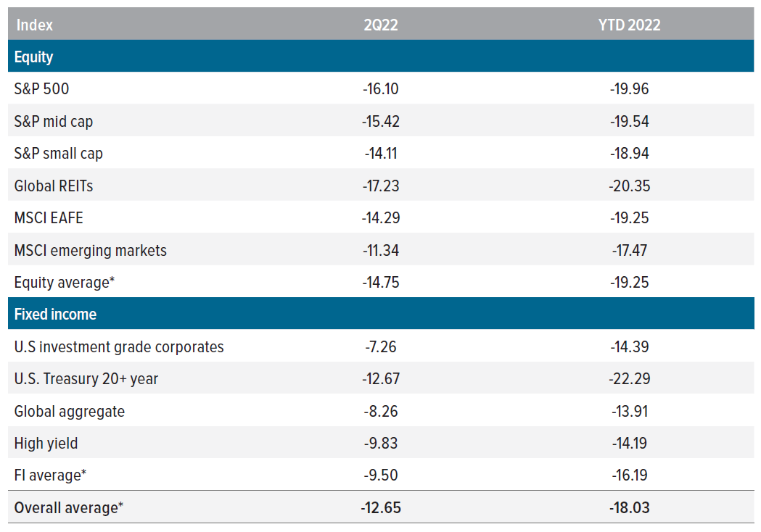The image size is (761, 532).
Task: Click the S&P mid cap row label
Action: tap(54, 121)
